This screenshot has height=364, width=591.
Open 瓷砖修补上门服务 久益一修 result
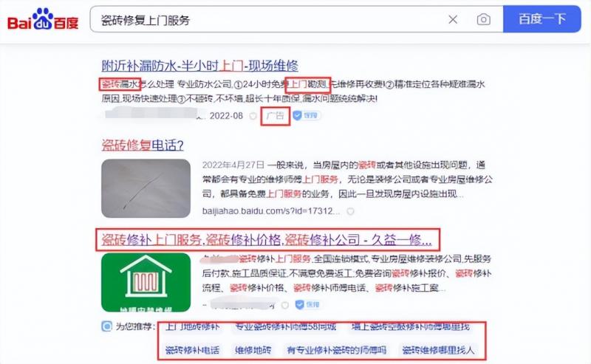click(x=266, y=239)
